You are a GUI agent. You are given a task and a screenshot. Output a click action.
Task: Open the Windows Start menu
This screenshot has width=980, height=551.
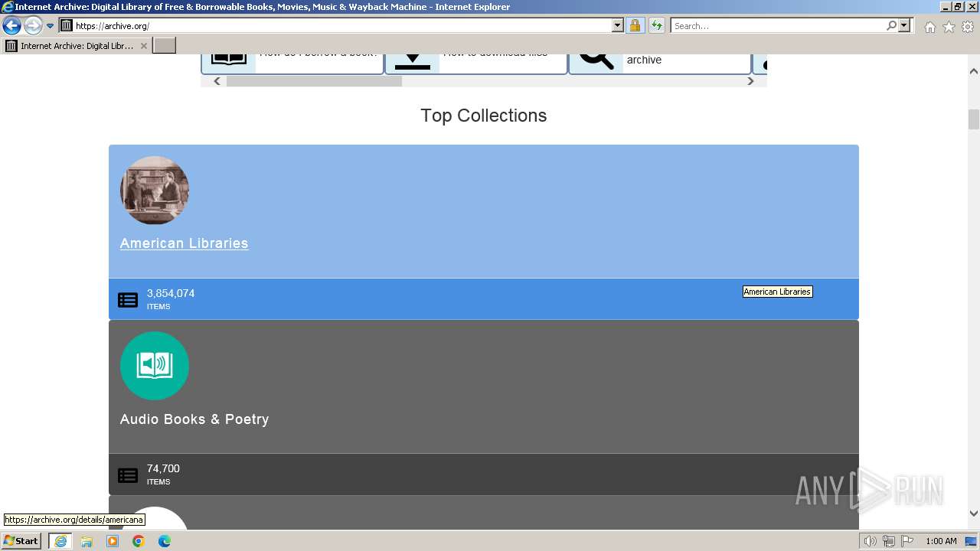coord(21,541)
